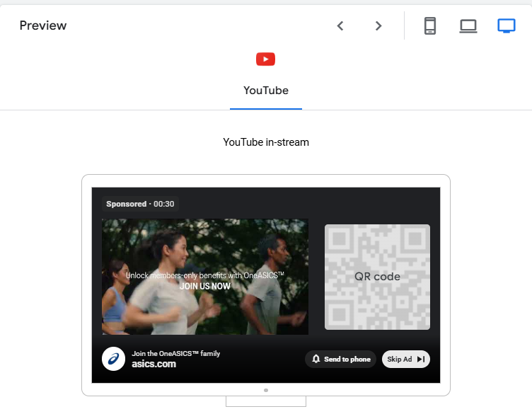The image size is (532, 414).
Task: Open the asics.com link in the ad
Action: (x=154, y=364)
